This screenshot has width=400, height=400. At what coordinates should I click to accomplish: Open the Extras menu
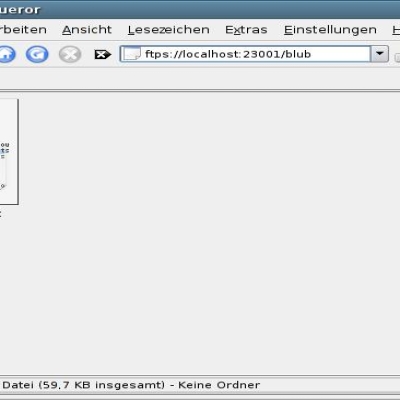pyautogui.click(x=246, y=30)
